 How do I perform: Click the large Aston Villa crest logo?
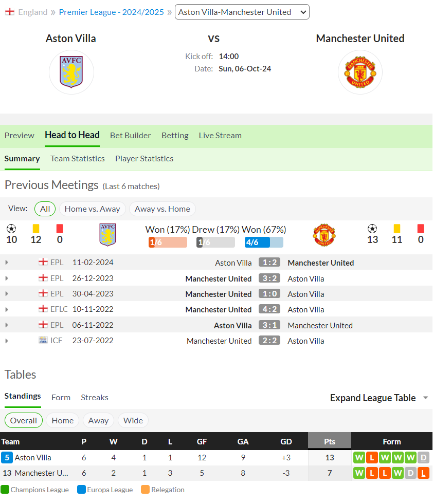[71, 72]
